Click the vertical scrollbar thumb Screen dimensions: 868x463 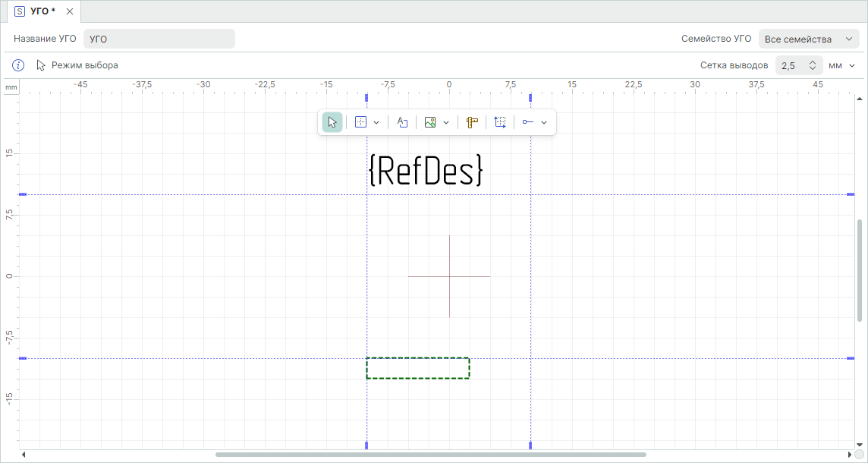[x=859, y=270]
